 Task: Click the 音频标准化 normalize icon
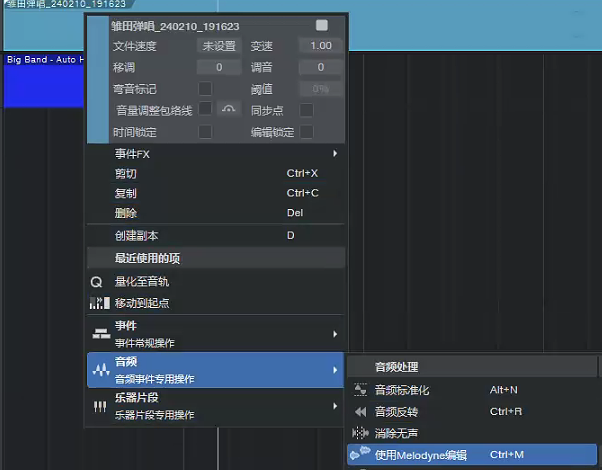click(x=360, y=390)
